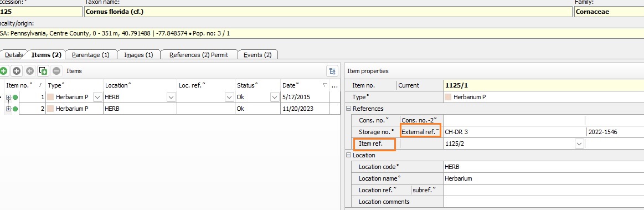Click the Type color swatch in row 1

pos(50,98)
